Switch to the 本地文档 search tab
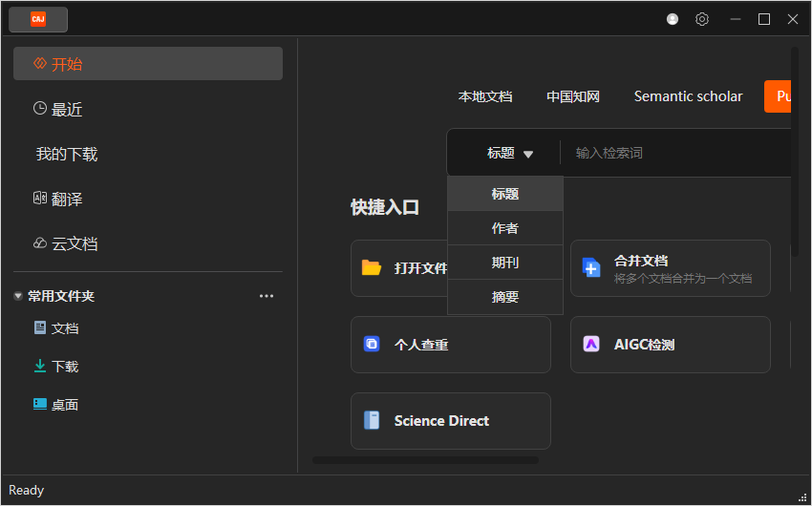This screenshot has height=506, width=812. (485, 96)
